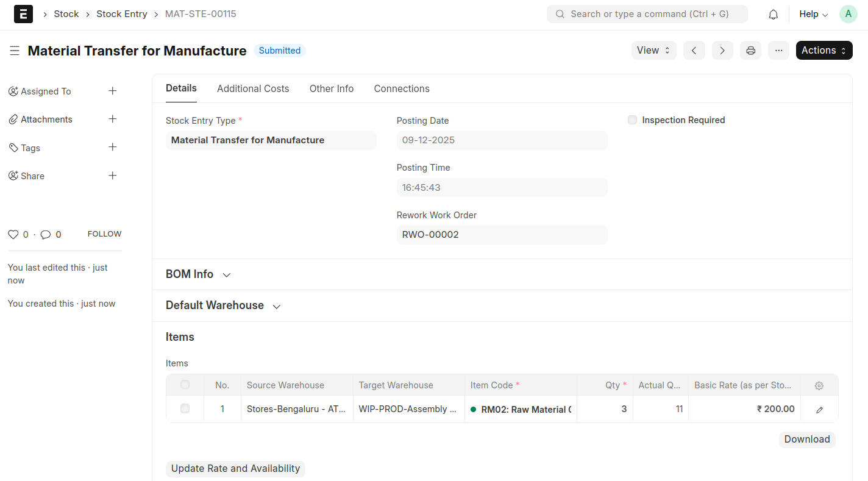The height and width of the screenshot is (481, 868).
Task: Open the Connections tab
Action: click(401, 88)
